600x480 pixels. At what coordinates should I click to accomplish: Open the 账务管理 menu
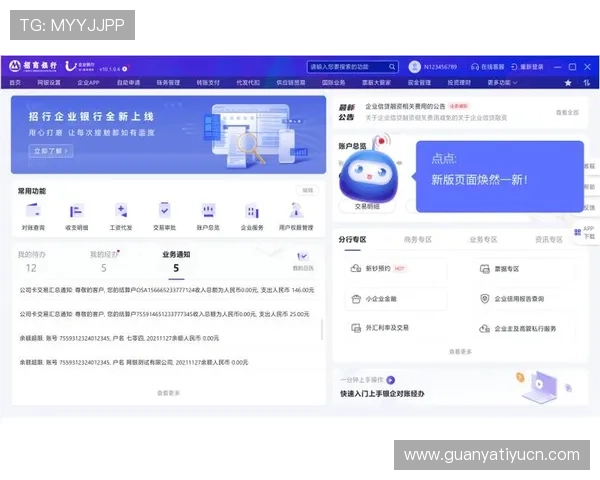[168, 83]
